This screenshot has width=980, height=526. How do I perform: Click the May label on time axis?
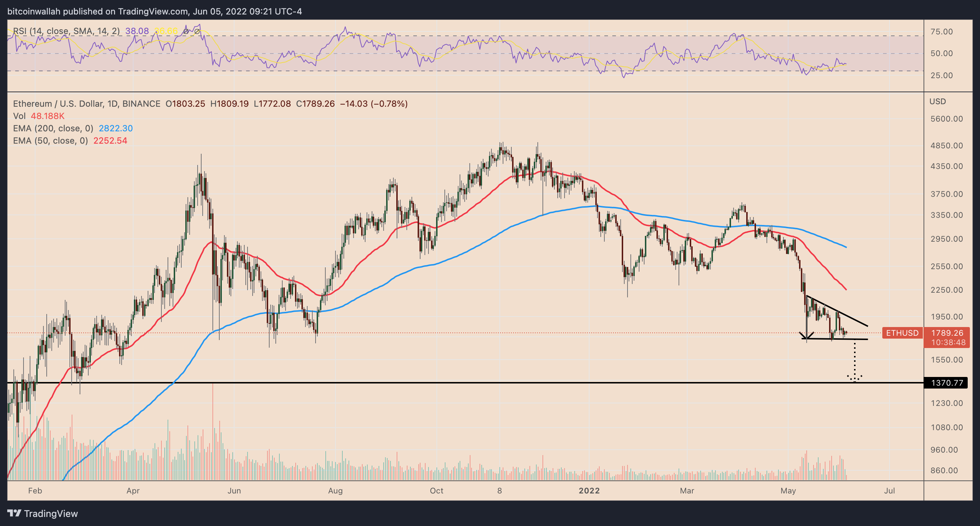[788, 491]
